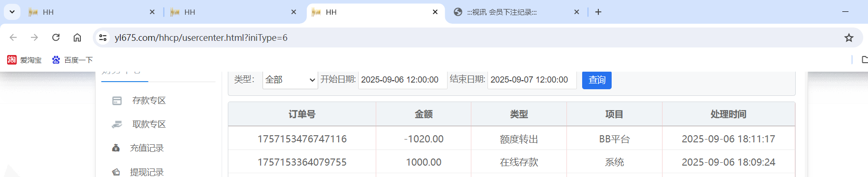Select the active third HH tab
Image resolution: width=868 pixels, height=177 pixels.
pos(376,12)
